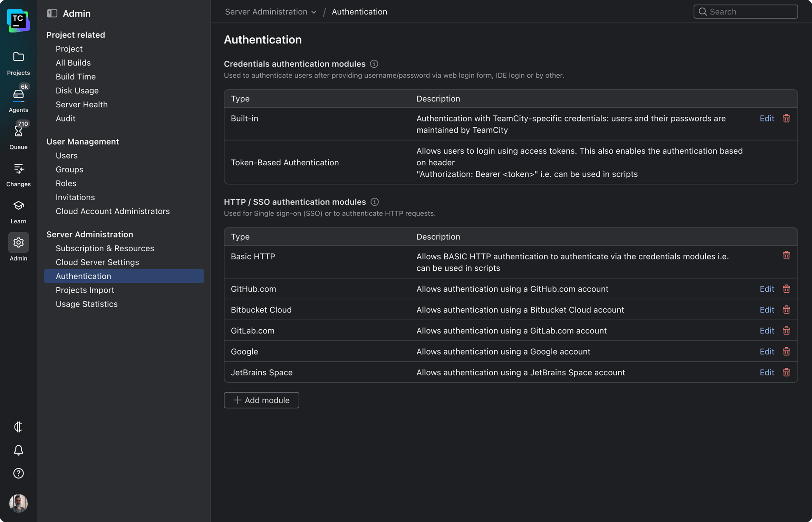
Task: Collapse the Admin sidebar panel
Action: tap(52, 13)
